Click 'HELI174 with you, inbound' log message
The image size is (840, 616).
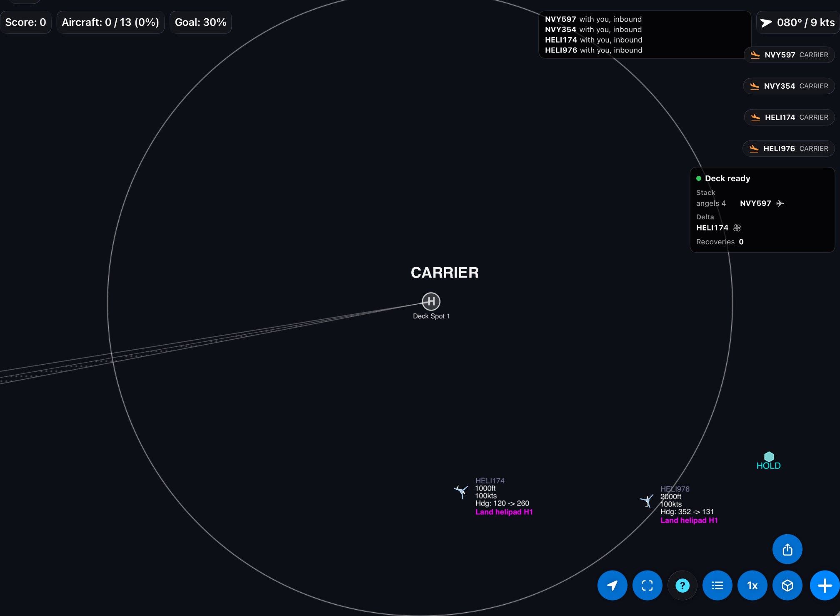(594, 40)
